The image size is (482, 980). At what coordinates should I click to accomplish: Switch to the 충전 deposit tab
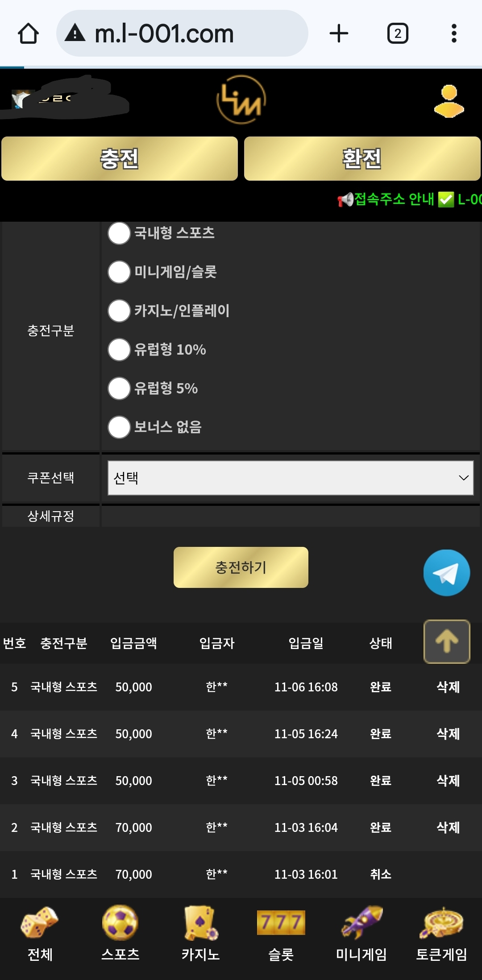(x=120, y=159)
